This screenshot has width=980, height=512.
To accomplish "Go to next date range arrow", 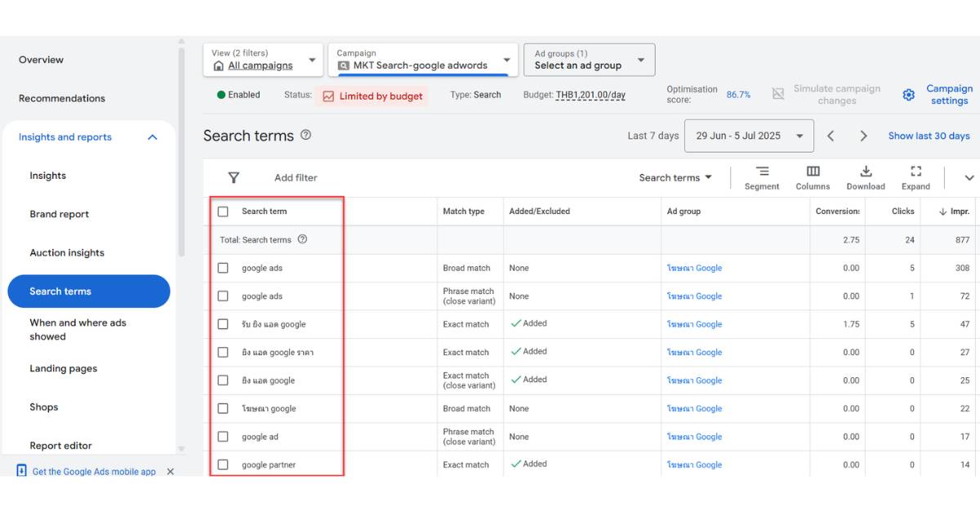I will pyautogui.click(x=863, y=136).
